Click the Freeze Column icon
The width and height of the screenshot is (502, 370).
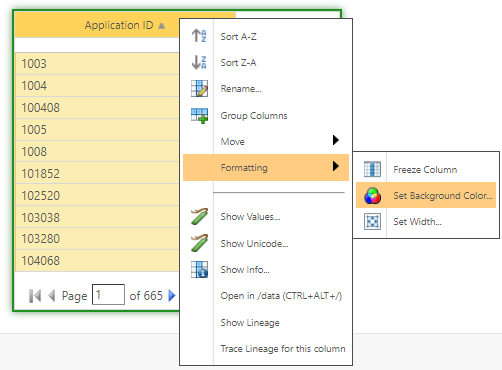tap(372, 169)
